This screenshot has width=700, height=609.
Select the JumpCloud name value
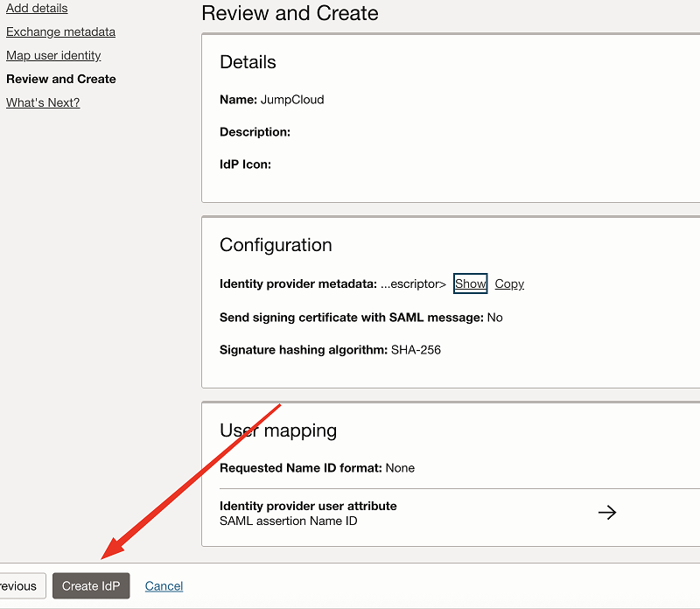point(292,100)
